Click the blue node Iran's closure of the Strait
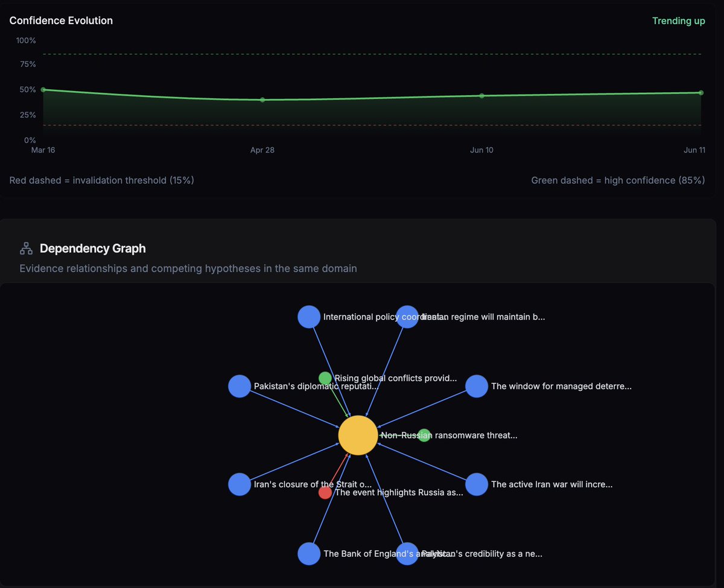724x588 pixels. (240, 484)
